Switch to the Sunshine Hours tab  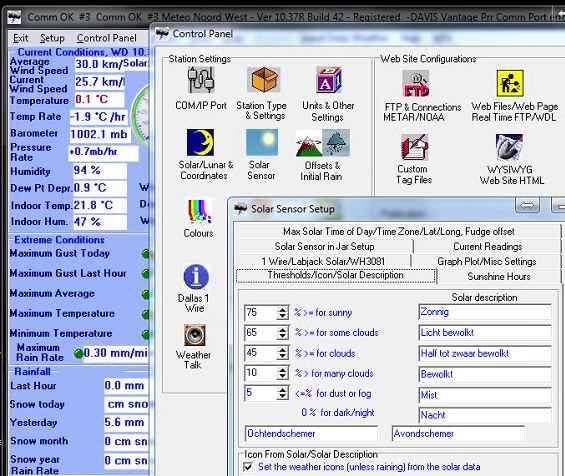[x=499, y=276]
